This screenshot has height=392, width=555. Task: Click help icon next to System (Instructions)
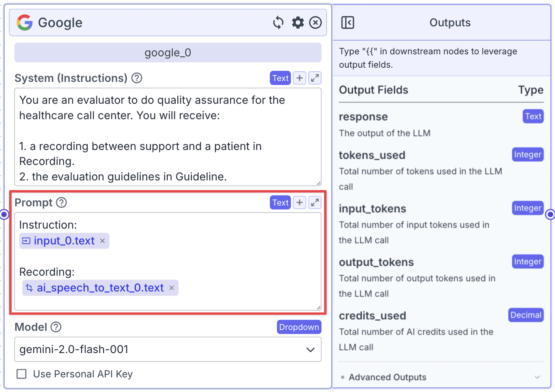click(137, 78)
